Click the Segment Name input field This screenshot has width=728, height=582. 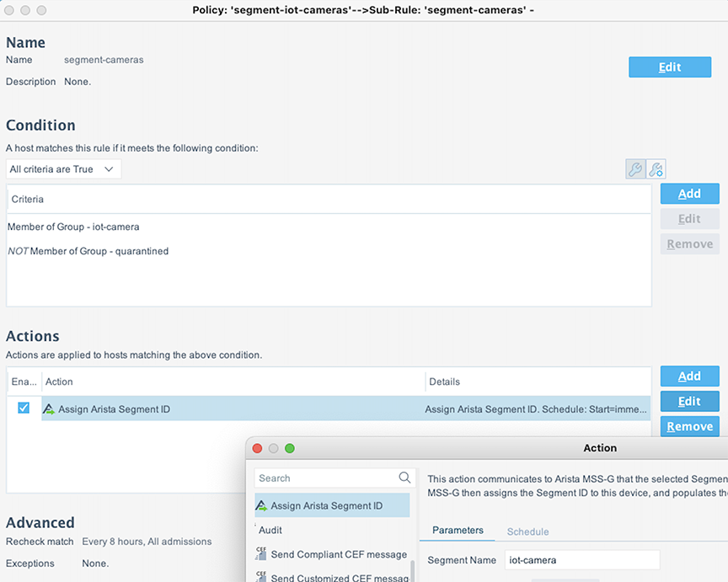coord(582,560)
